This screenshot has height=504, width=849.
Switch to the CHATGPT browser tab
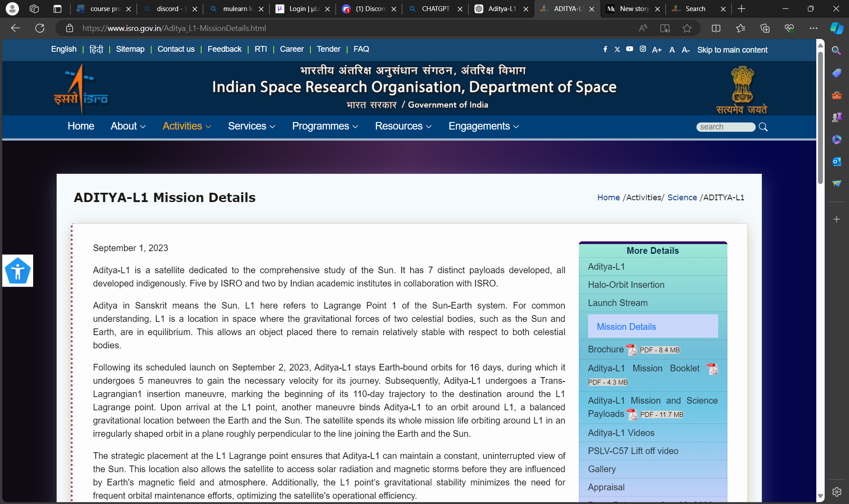436,9
